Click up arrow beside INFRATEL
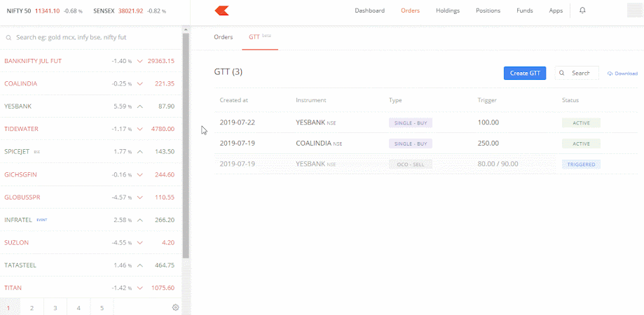The image size is (644, 315). (140, 220)
